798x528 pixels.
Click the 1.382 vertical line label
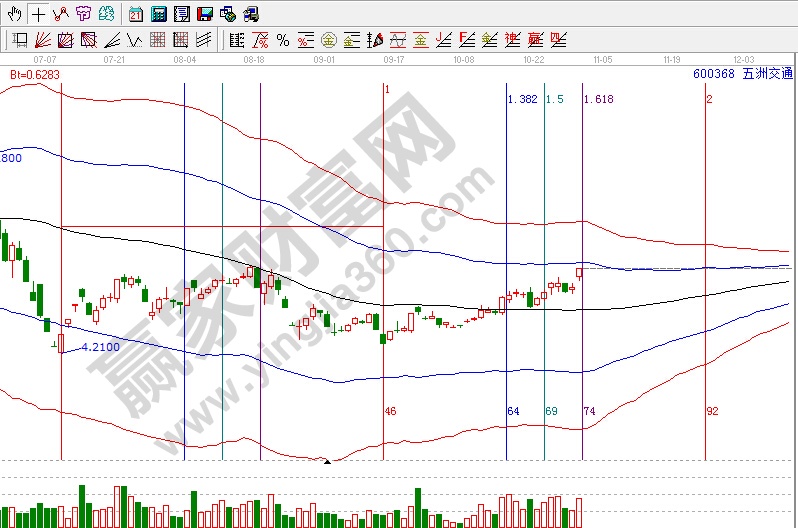(x=522, y=100)
